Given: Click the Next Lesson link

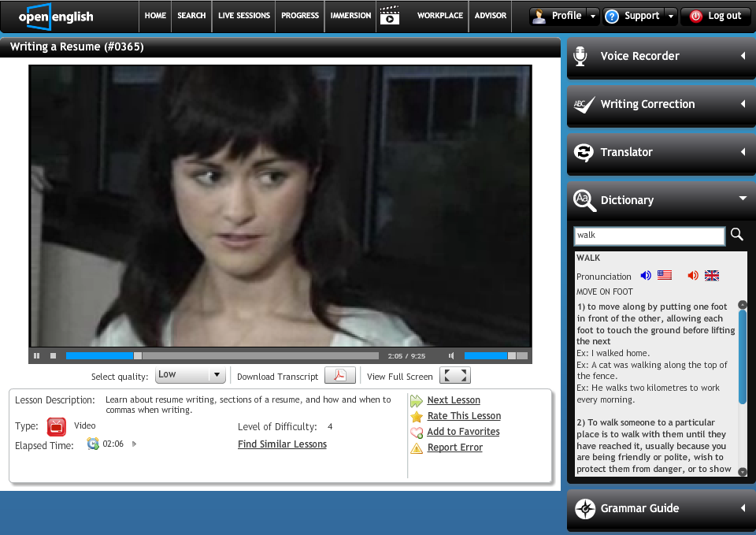Looking at the screenshot, I should [x=454, y=400].
